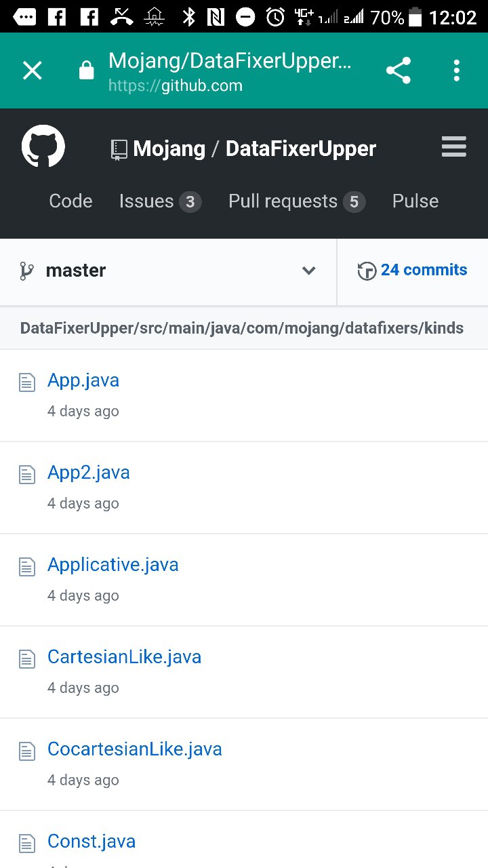Tap the breadcrumb path ending in kinds

click(242, 328)
